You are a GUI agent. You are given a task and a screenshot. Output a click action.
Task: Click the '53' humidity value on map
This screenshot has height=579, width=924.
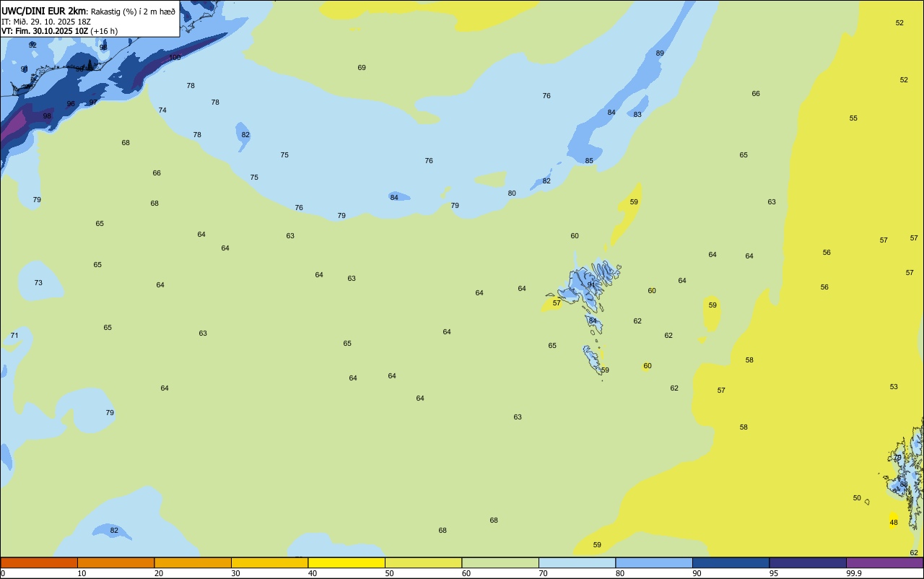[x=894, y=387]
